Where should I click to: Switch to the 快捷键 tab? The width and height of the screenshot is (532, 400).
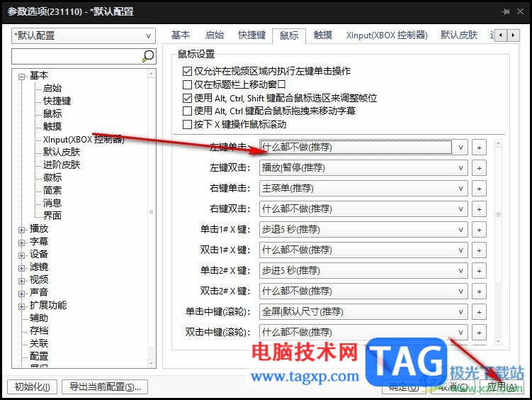[x=251, y=35]
